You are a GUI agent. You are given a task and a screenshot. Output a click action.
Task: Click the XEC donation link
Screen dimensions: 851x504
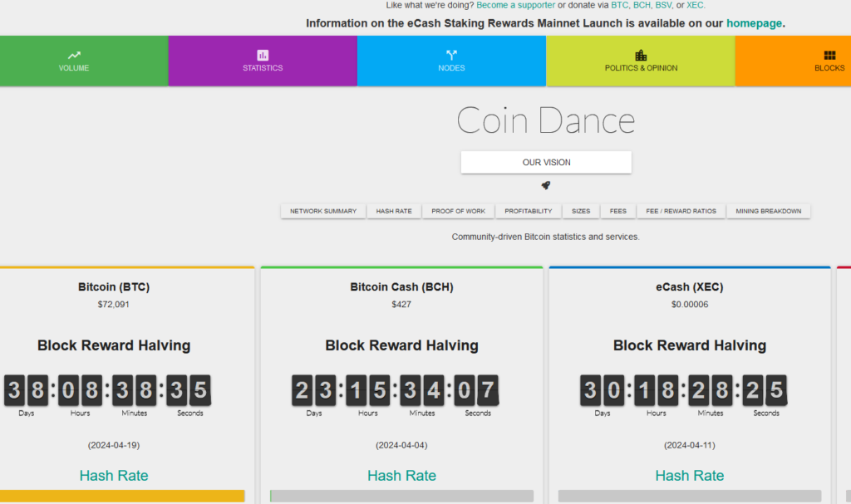pyautogui.click(x=695, y=5)
